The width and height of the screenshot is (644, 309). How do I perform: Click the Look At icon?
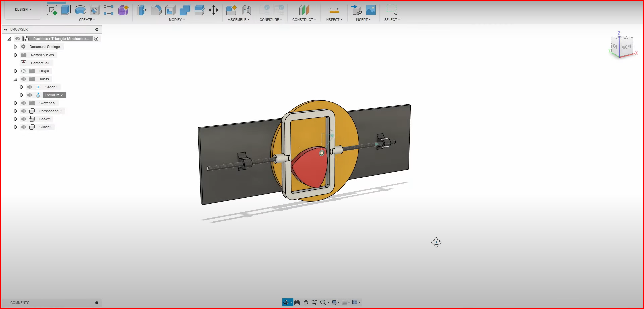(297, 302)
